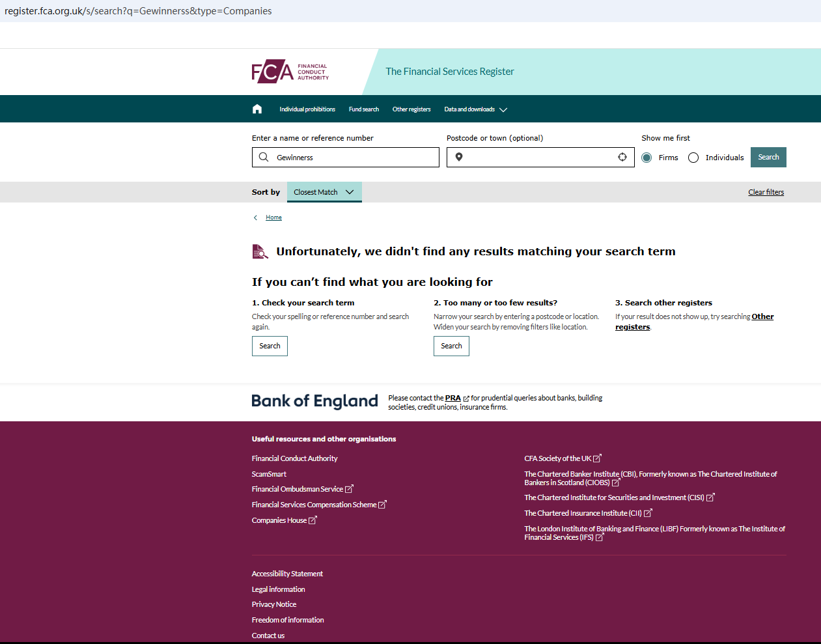Image resolution: width=821 pixels, height=644 pixels.
Task: Open Accessibility Statement link
Action: click(287, 574)
